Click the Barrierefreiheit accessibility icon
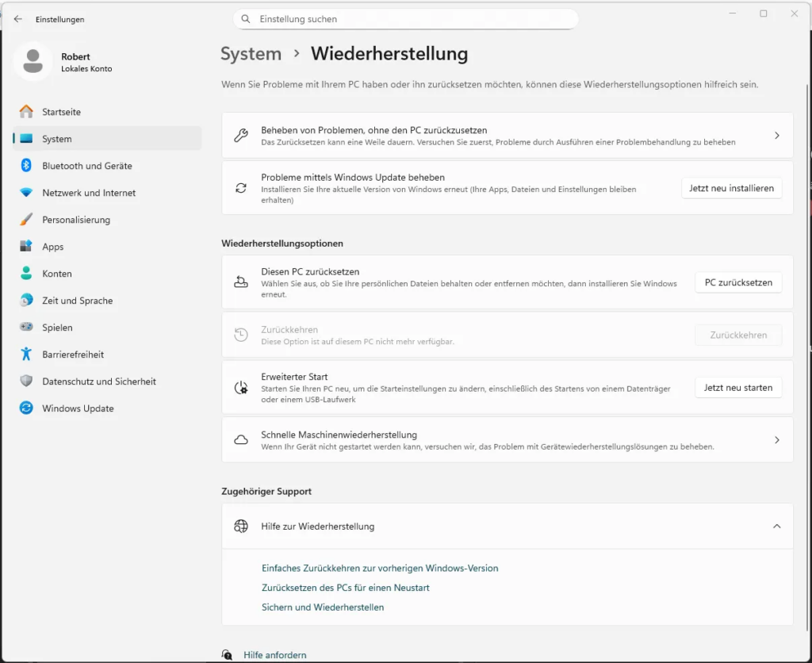Screen dimensions: 812x663 (26, 354)
